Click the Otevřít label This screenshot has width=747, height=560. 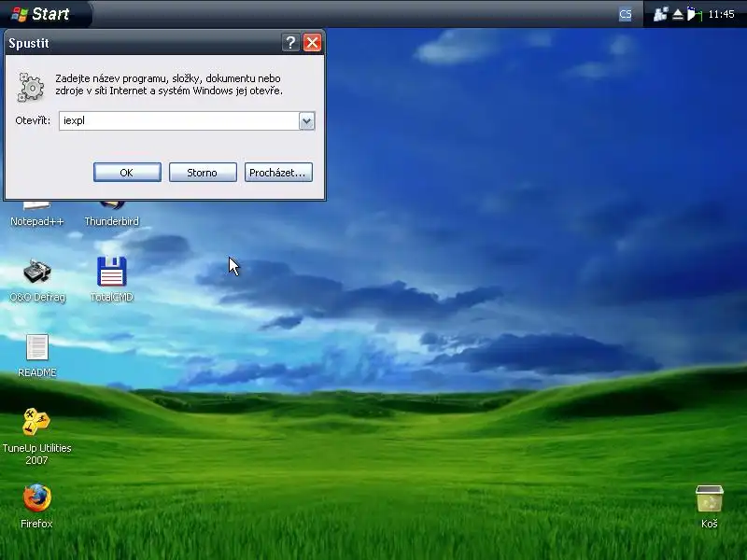pos(33,120)
